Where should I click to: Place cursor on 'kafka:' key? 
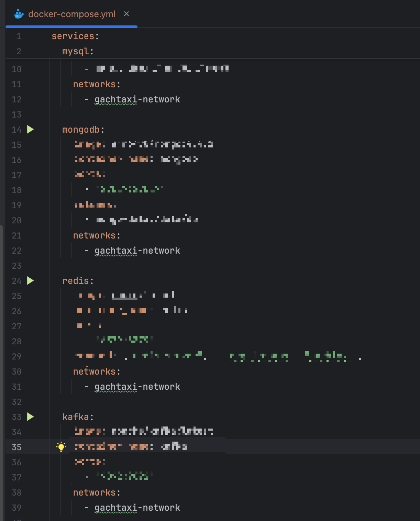pos(78,417)
